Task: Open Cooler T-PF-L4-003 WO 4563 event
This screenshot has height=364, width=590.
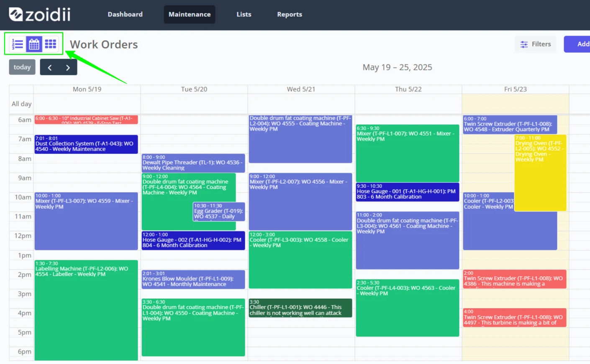Action: [x=408, y=308]
